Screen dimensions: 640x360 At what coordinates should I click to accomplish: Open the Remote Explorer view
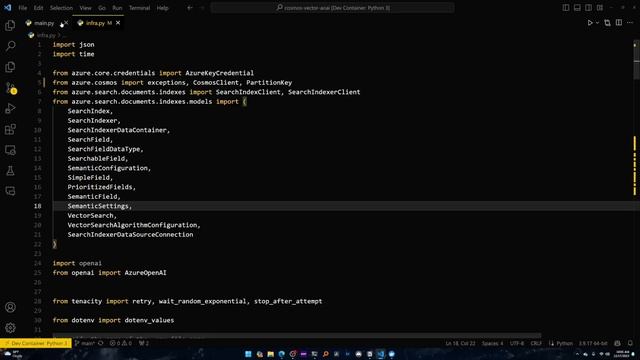pyautogui.click(x=10, y=150)
